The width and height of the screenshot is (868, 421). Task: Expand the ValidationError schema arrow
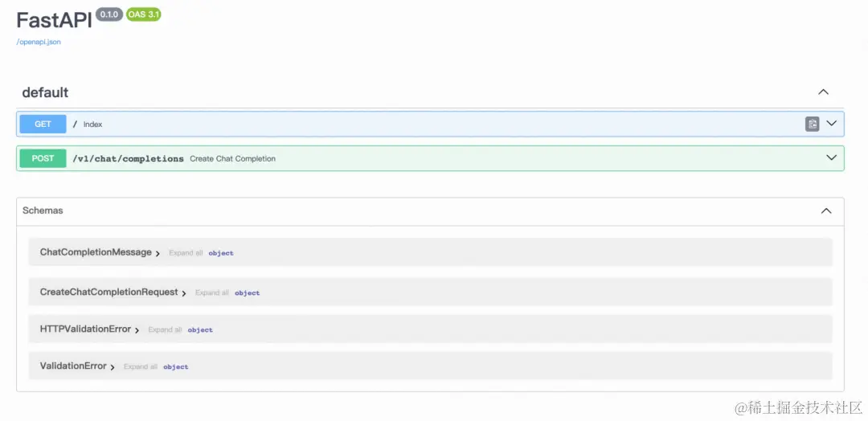pyautogui.click(x=113, y=367)
